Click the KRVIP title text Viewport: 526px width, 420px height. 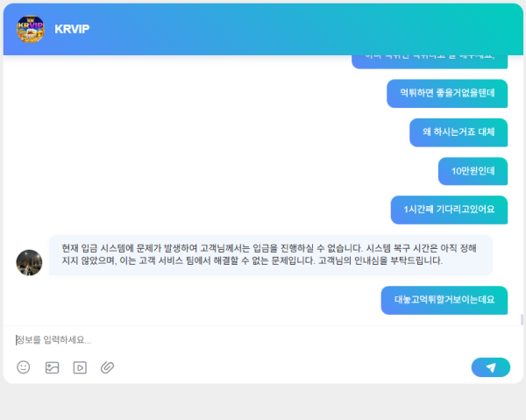pyautogui.click(x=72, y=29)
